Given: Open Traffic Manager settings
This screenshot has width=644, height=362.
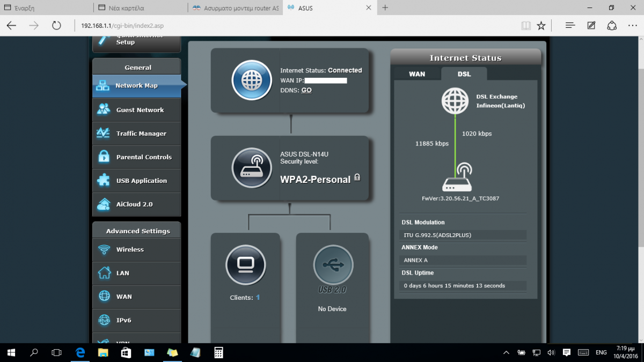Looking at the screenshot, I should pyautogui.click(x=136, y=134).
